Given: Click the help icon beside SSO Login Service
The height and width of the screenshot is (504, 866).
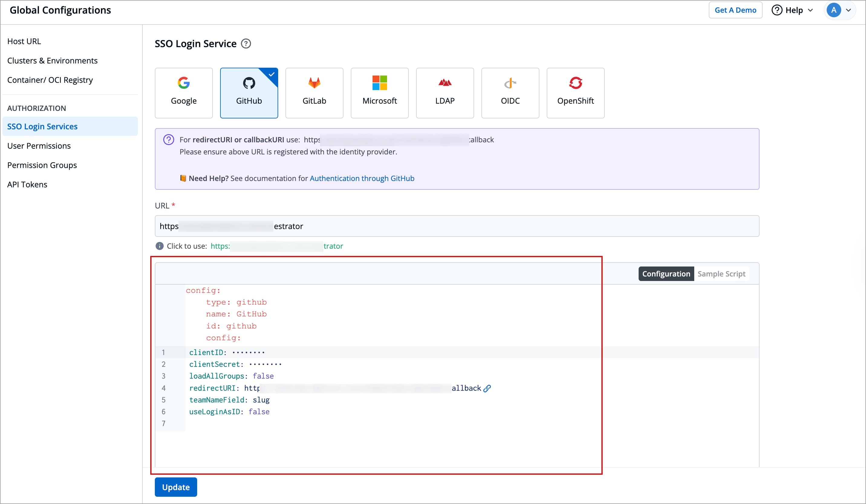Looking at the screenshot, I should point(246,44).
